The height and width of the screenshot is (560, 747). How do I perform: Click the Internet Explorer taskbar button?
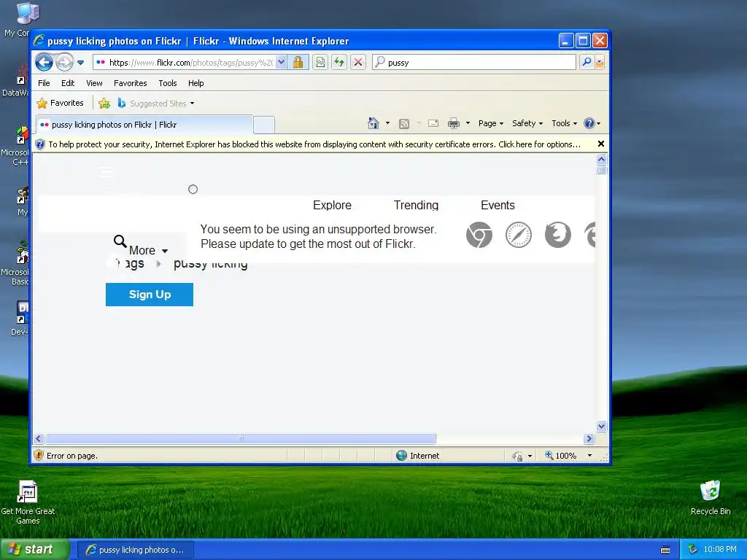coord(135,550)
